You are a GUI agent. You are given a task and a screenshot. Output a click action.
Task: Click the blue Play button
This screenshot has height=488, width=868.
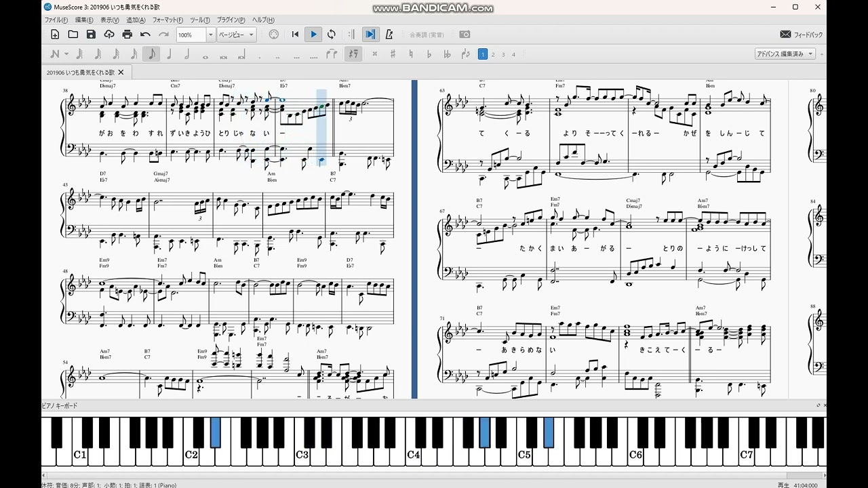[x=313, y=35]
